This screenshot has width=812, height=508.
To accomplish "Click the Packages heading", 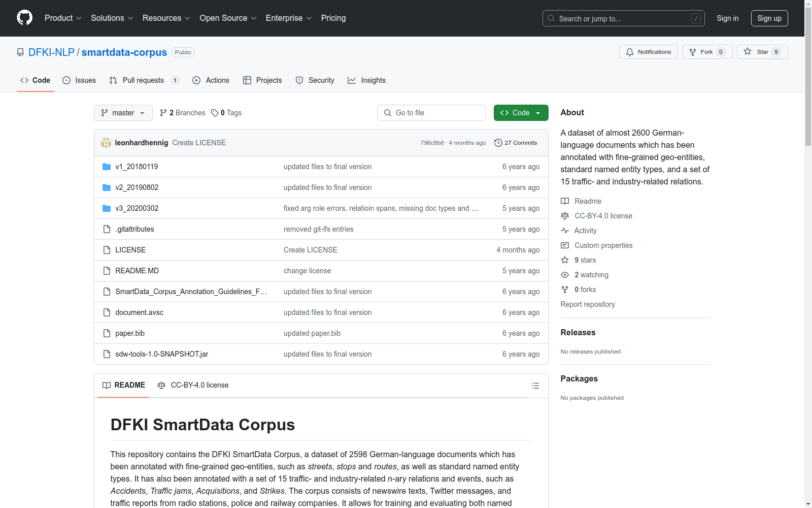I will tap(579, 378).
